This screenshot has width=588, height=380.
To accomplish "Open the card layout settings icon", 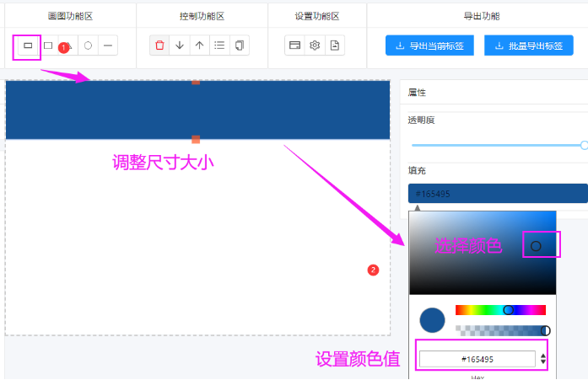I will click(x=294, y=45).
